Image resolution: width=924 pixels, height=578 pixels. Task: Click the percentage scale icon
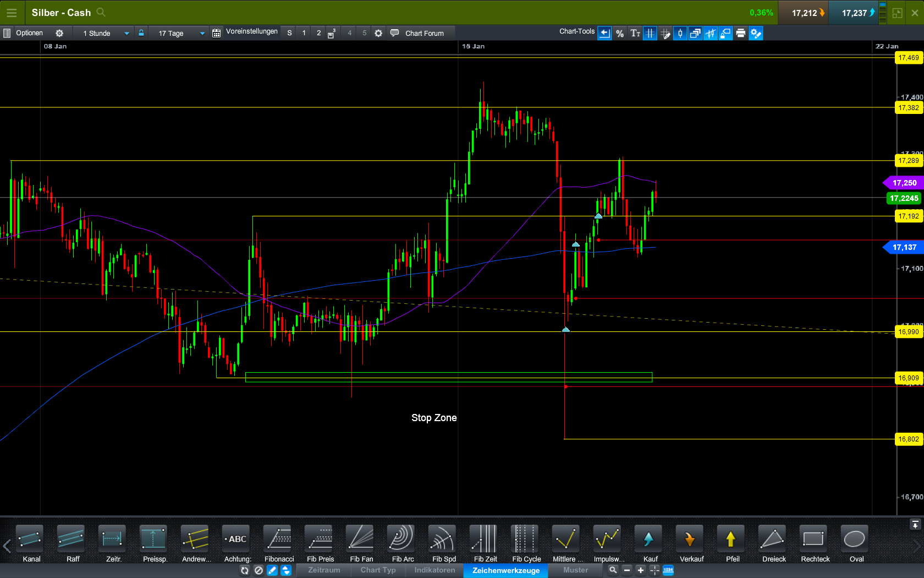[x=620, y=33]
